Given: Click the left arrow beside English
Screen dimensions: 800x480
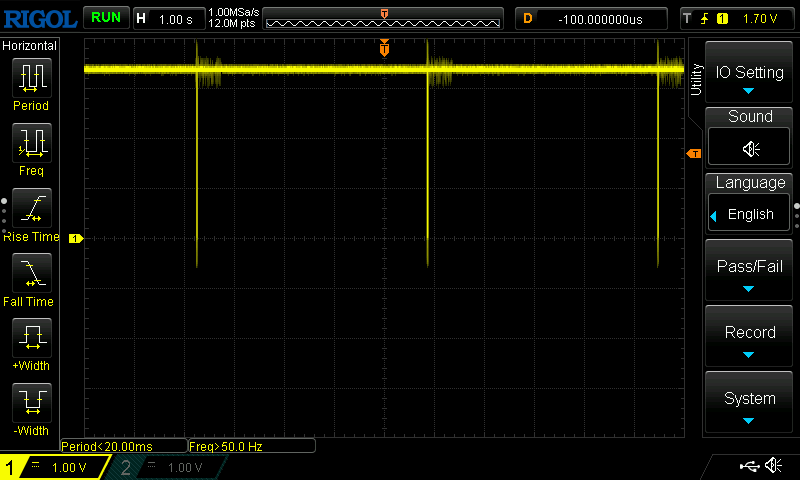Looking at the screenshot, I should 713,216.
